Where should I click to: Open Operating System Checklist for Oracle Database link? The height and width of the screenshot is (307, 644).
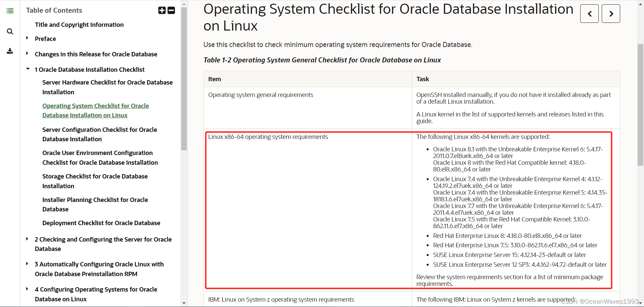point(96,110)
